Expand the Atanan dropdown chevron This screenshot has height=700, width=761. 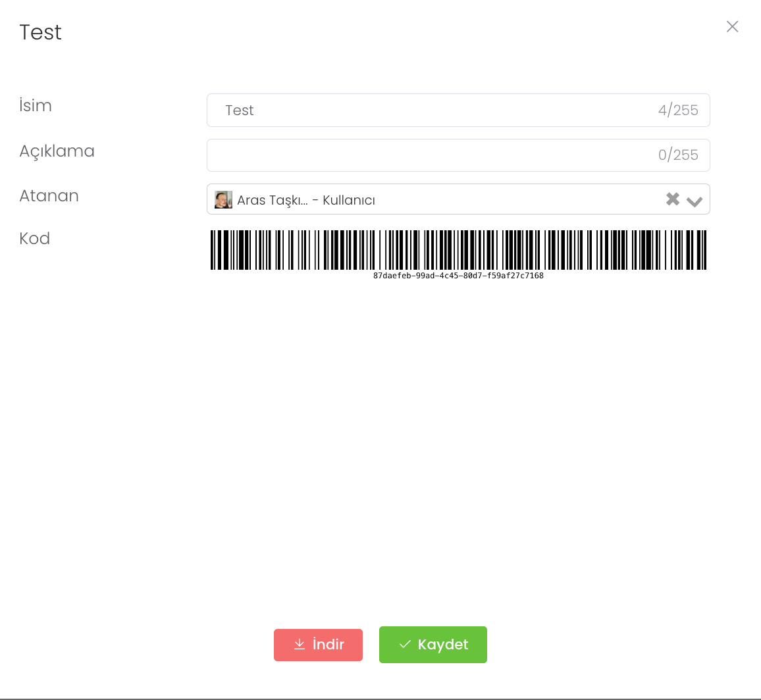[695, 201]
